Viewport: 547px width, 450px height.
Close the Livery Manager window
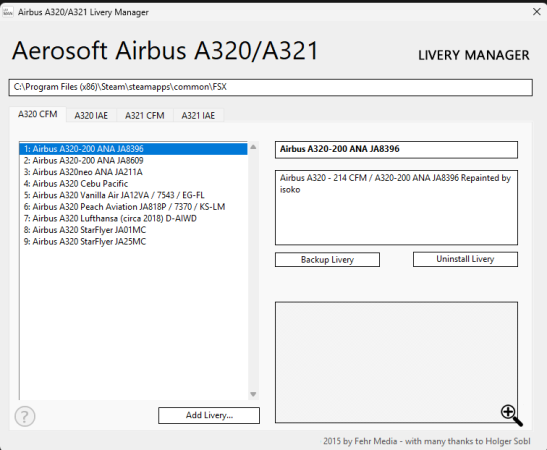click(x=537, y=12)
